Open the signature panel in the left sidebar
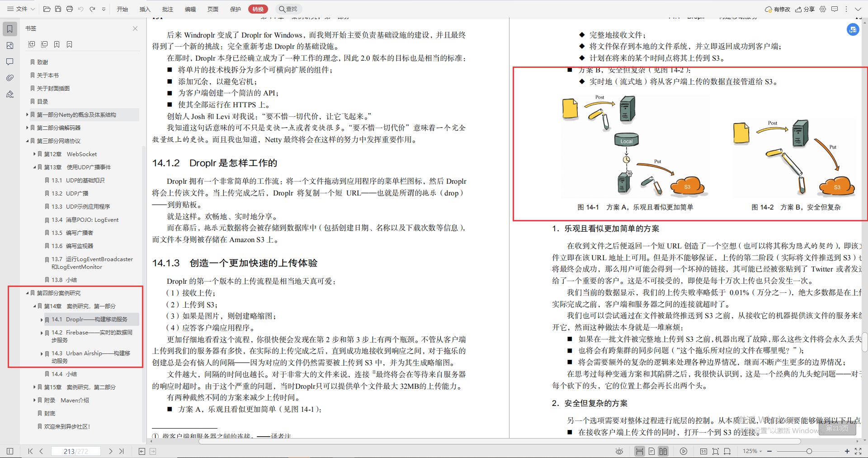 [10, 94]
